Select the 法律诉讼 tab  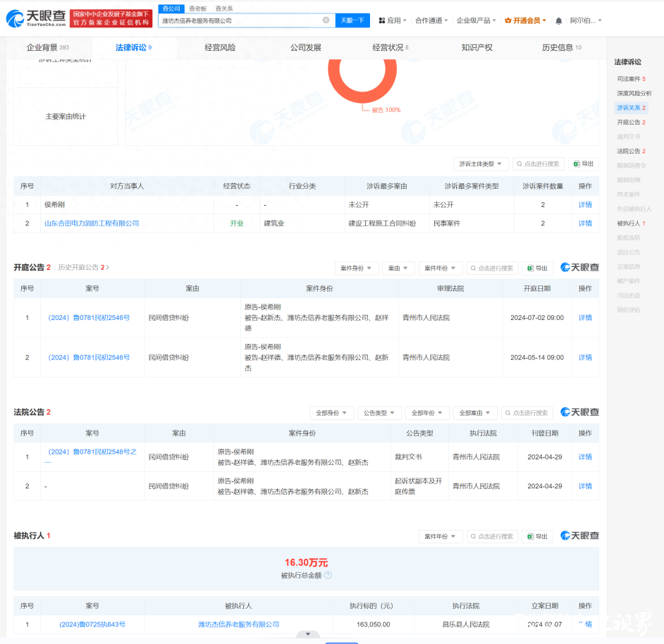tap(133, 47)
